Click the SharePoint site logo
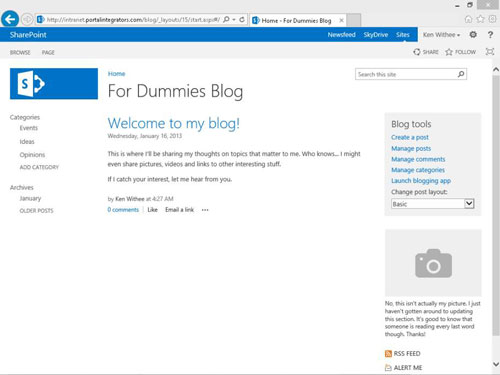500x375 pixels. pos(54,84)
